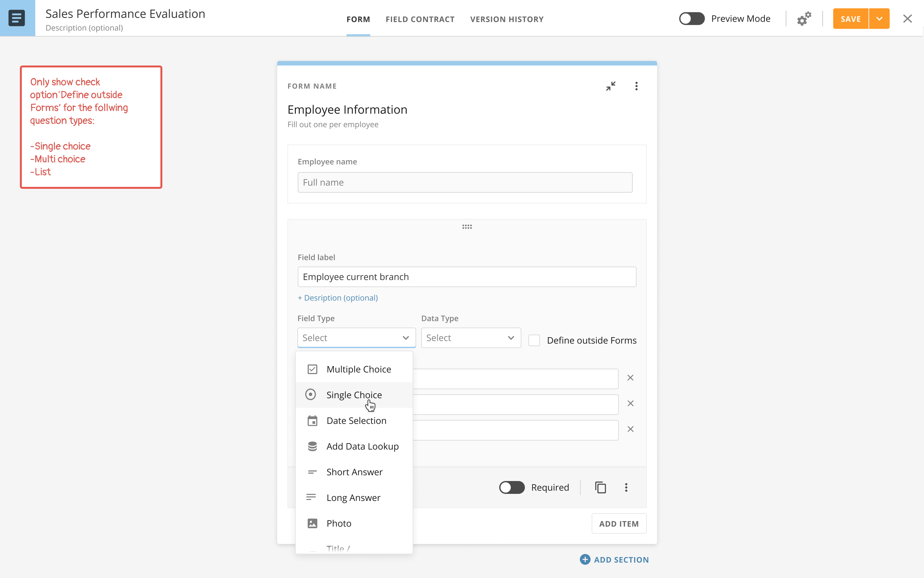The width and height of the screenshot is (924, 578).
Task: Click the Save button
Action: click(851, 18)
